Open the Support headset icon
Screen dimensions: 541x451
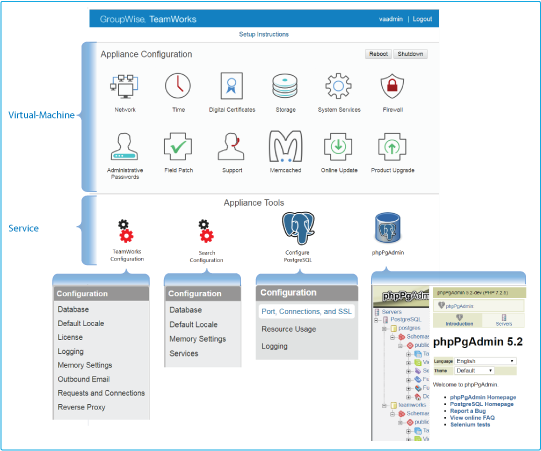click(x=232, y=146)
